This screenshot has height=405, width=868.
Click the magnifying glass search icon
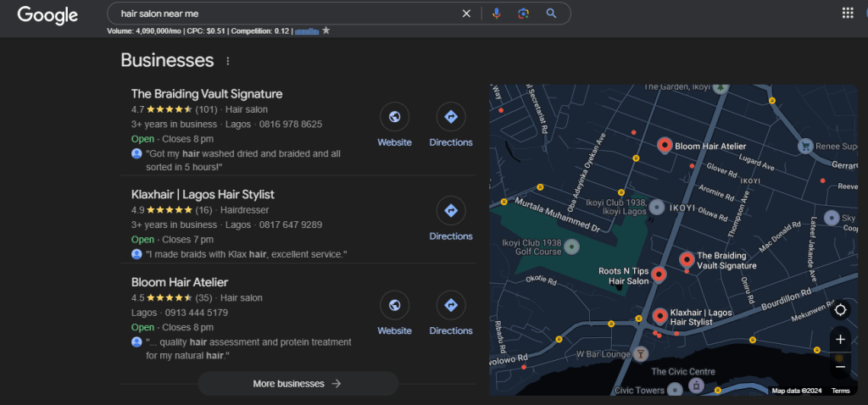pos(551,14)
